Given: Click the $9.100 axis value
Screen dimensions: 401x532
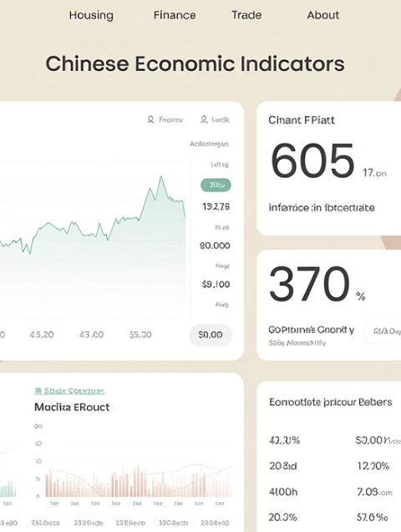Looking at the screenshot, I should point(216,284).
